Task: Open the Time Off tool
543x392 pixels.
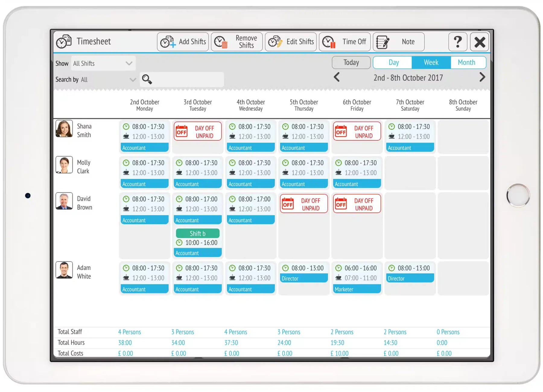Action: click(x=345, y=42)
